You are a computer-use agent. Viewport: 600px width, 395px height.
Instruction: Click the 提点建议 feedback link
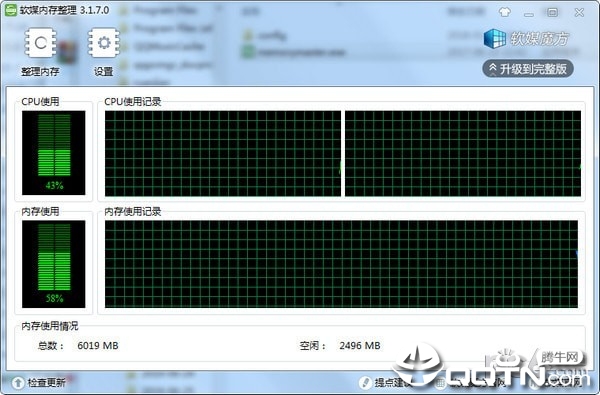tap(392, 382)
